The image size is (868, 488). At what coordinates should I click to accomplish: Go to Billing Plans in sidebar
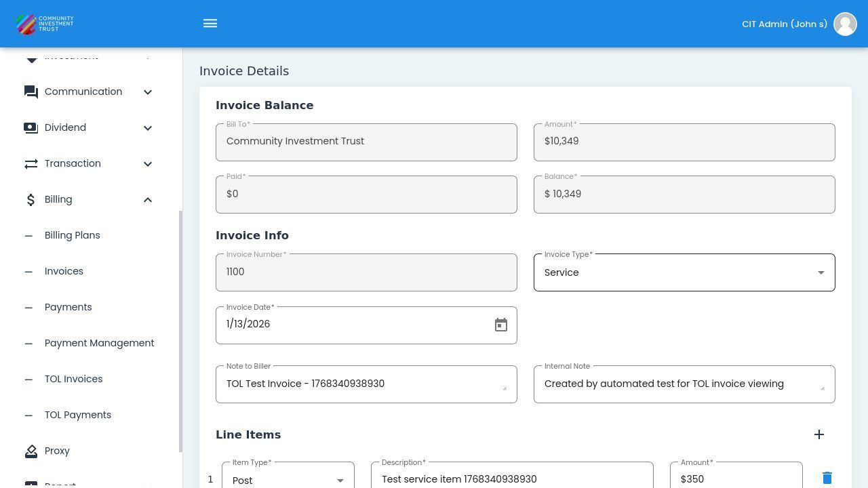[73, 236]
